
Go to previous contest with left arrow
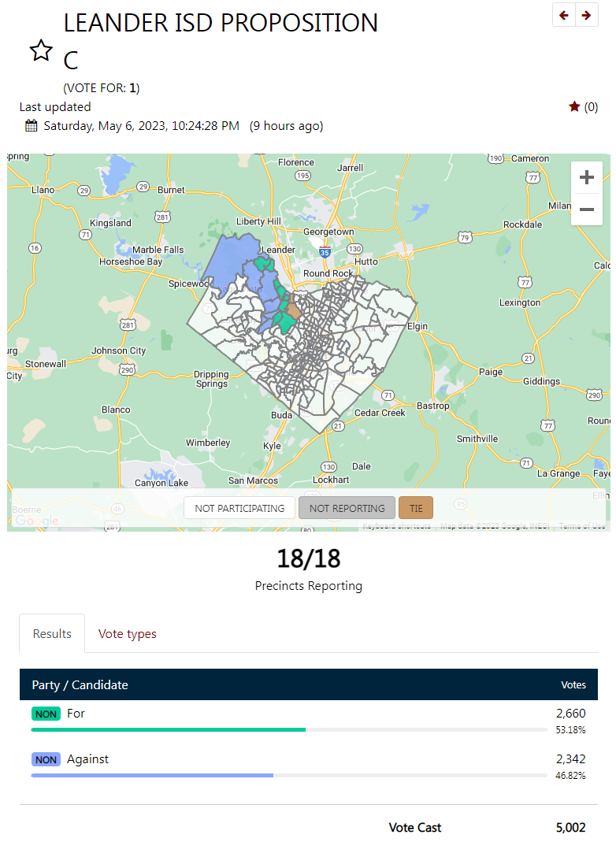[564, 15]
